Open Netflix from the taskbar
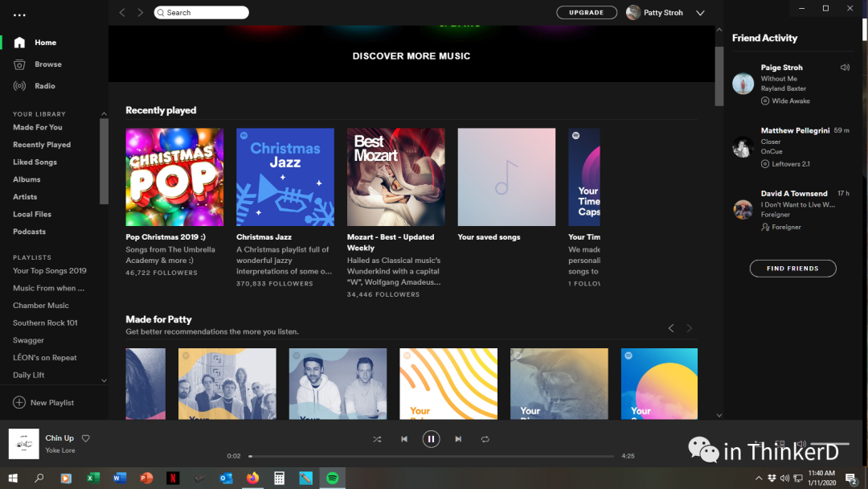 (173, 478)
